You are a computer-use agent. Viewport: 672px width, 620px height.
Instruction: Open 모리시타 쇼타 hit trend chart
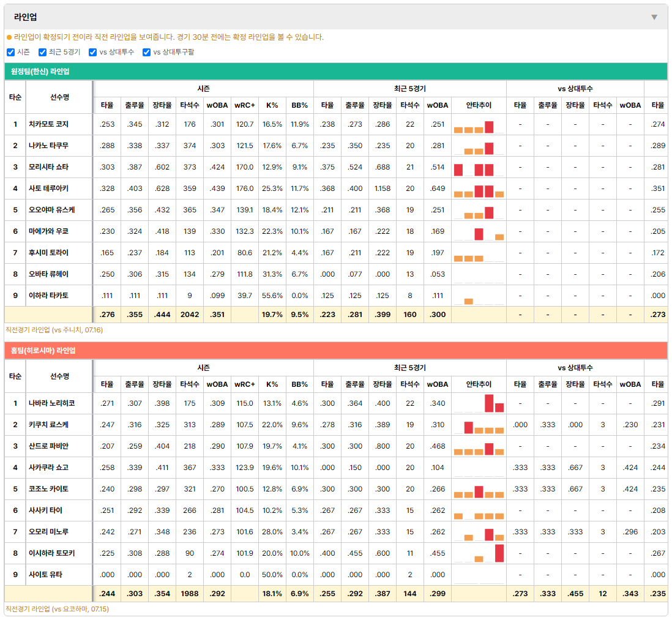[479, 167]
